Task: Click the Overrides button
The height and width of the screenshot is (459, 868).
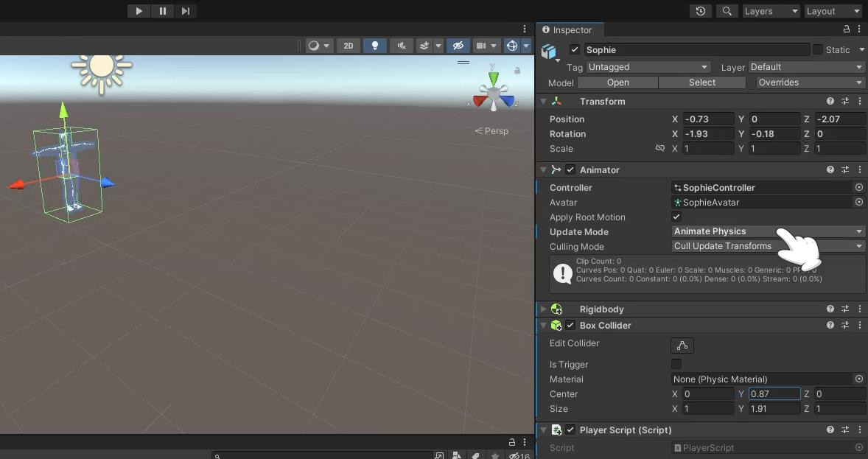Action: [808, 83]
